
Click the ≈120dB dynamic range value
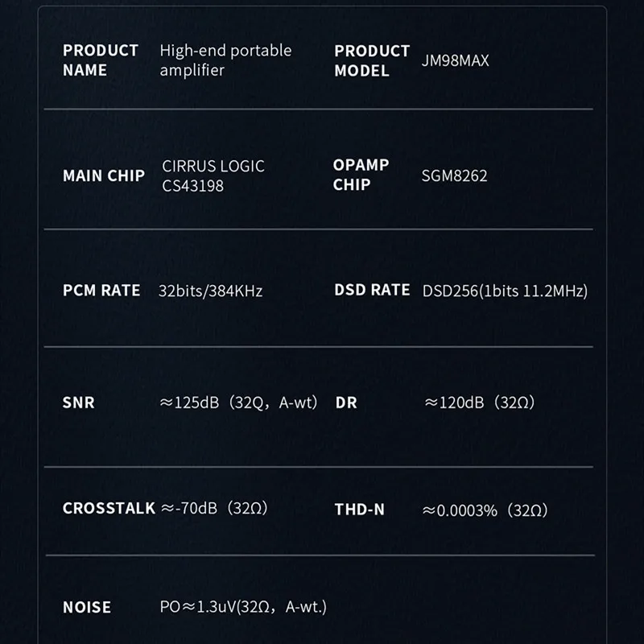click(x=479, y=402)
